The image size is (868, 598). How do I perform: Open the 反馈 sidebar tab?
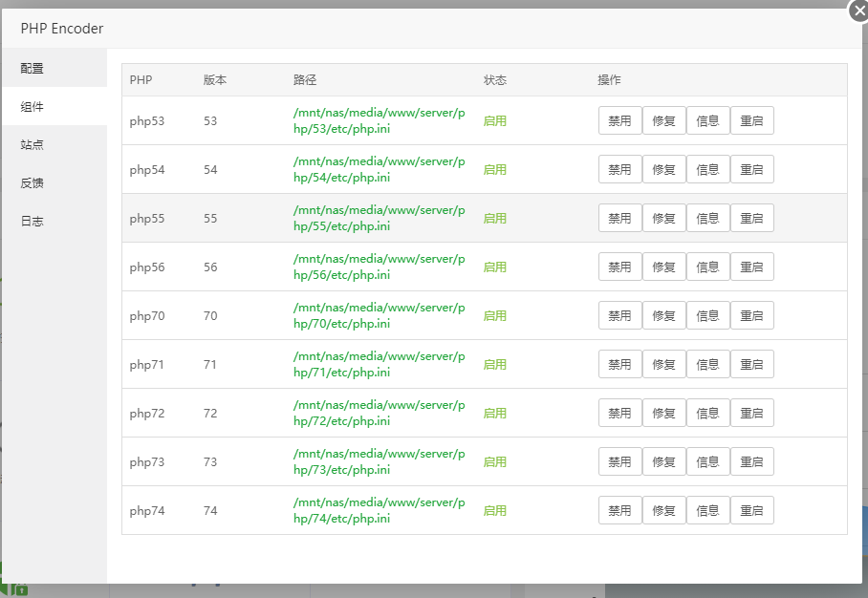pos(54,182)
